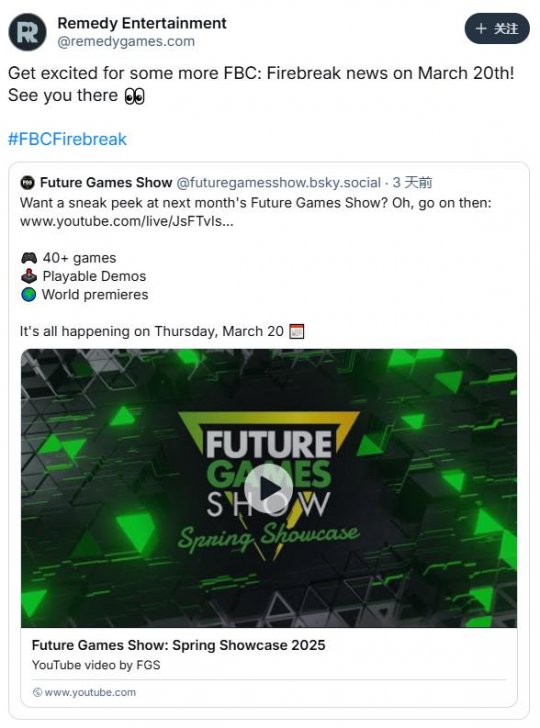Click the Spring Showcase video thumbnail image

coord(269,488)
